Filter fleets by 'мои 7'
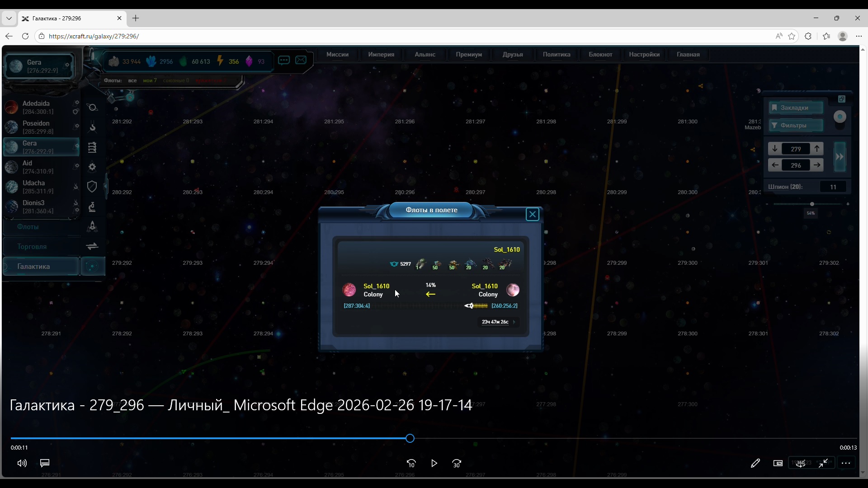Viewport: 868px width, 488px height. click(150, 80)
